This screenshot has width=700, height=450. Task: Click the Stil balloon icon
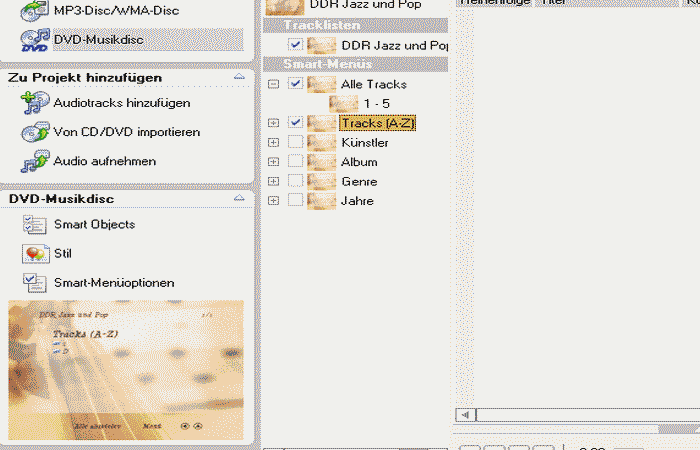pyautogui.click(x=35, y=254)
